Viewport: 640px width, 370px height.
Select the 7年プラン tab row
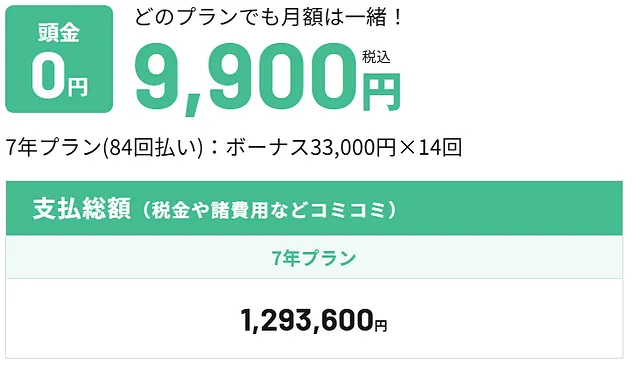point(314,258)
